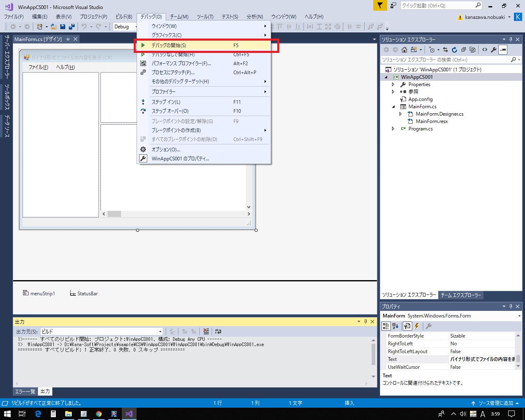Select デバッグの開始(S) from the Debug menu

pos(204,46)
